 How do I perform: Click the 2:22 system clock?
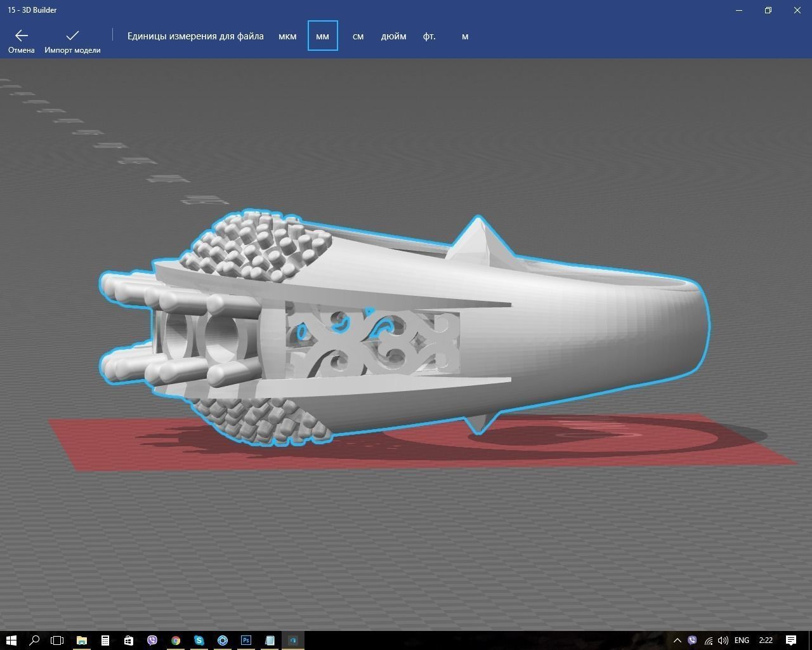tap(766, 640)
